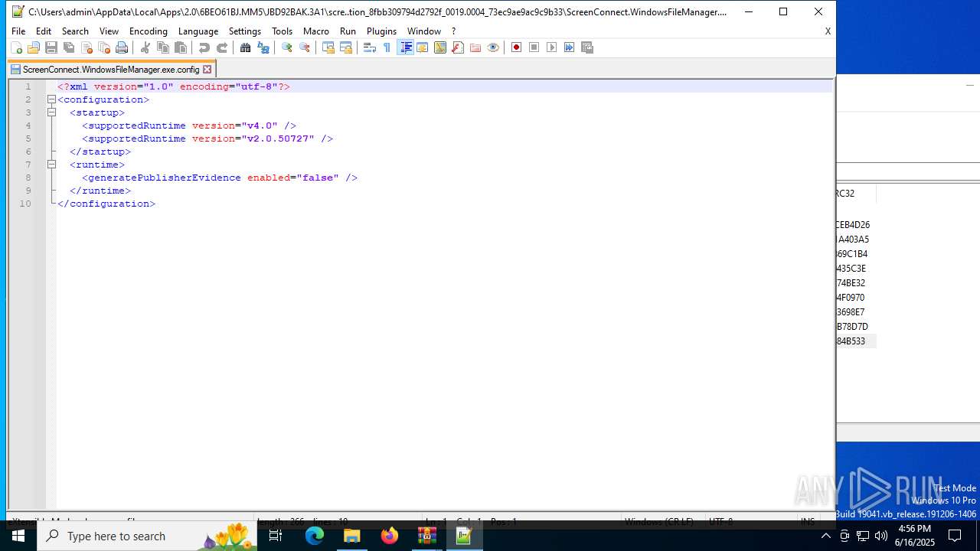Click the taskbar search box
The height and width of the screenshot is (551, 980).
[x=148, y=536]
